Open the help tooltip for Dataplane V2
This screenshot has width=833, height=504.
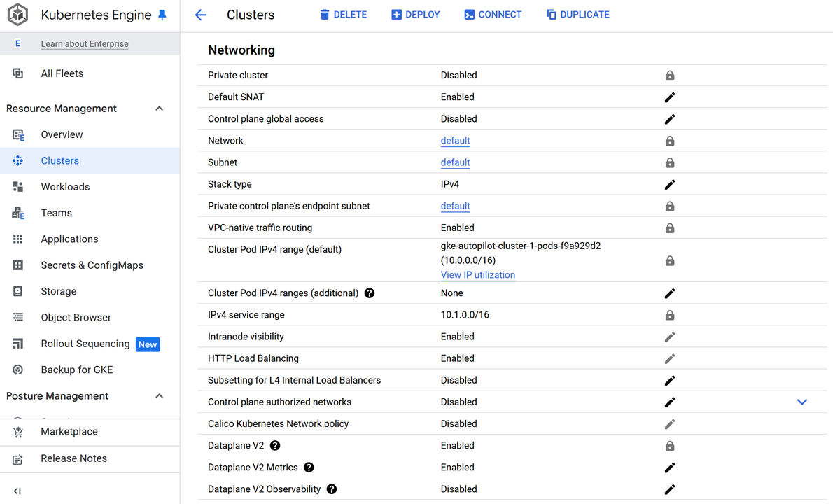[x=274, y=446]
